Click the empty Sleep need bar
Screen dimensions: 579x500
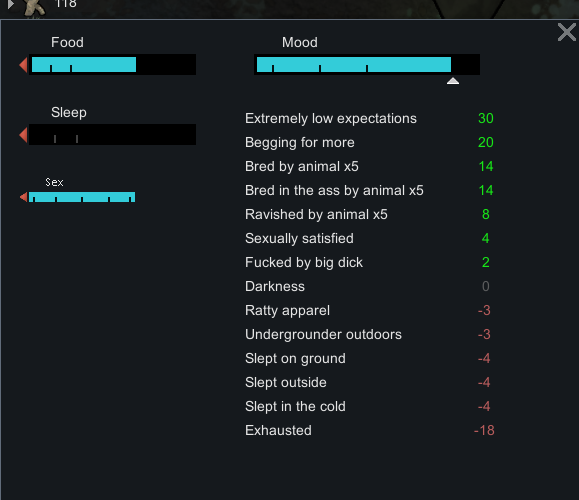point(113,134)
